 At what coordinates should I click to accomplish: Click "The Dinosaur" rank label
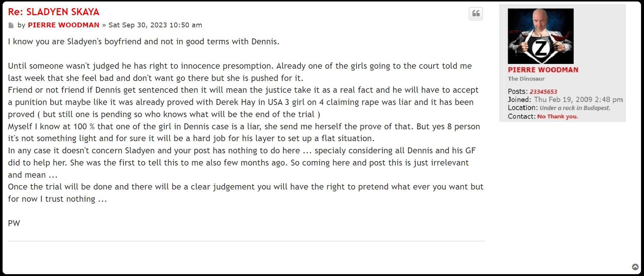tap(526, 79)
